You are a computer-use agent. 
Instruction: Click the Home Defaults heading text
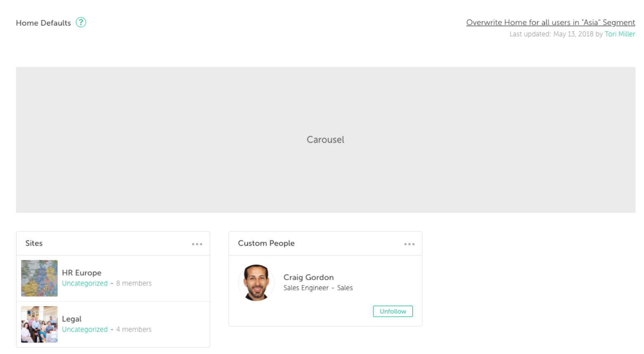point(43,23)
